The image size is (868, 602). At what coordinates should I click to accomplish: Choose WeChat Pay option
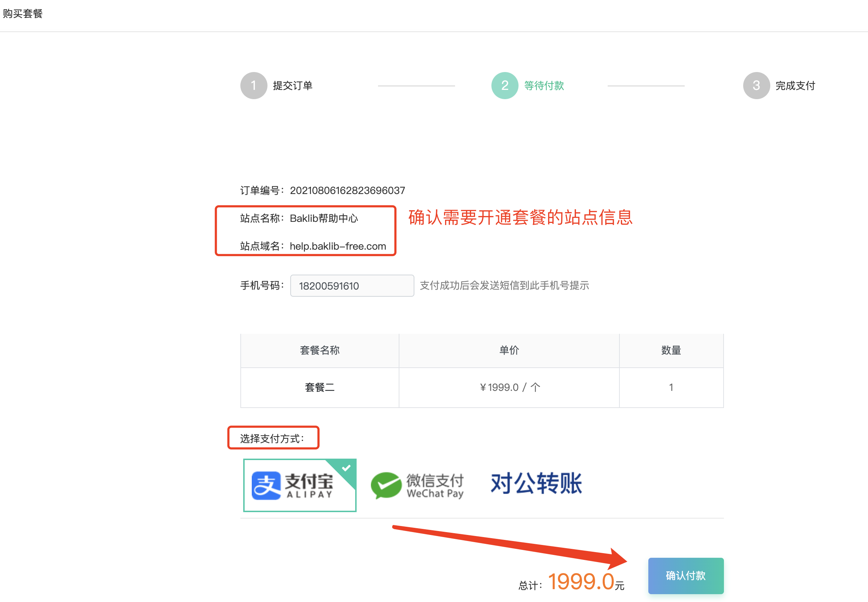click(x=417, y=486)
